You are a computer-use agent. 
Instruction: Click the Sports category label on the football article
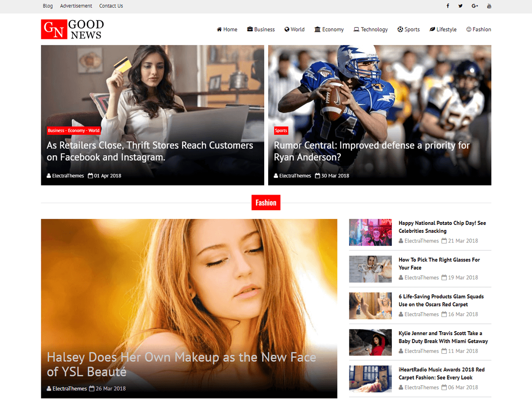281,130
